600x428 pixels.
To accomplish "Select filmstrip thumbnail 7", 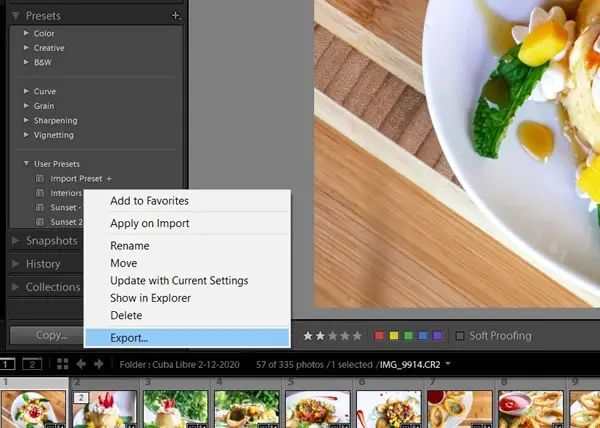I will coord(460,409).
